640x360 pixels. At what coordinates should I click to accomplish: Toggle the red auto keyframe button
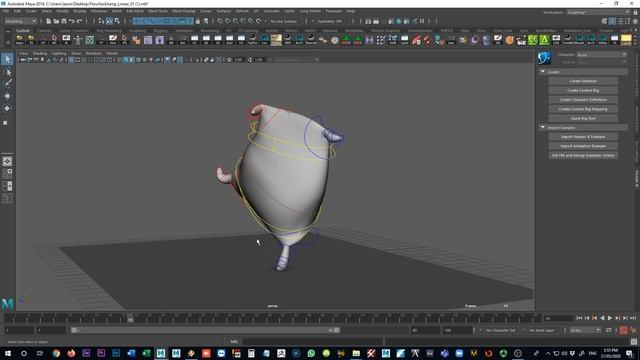(x=623, y=330)
